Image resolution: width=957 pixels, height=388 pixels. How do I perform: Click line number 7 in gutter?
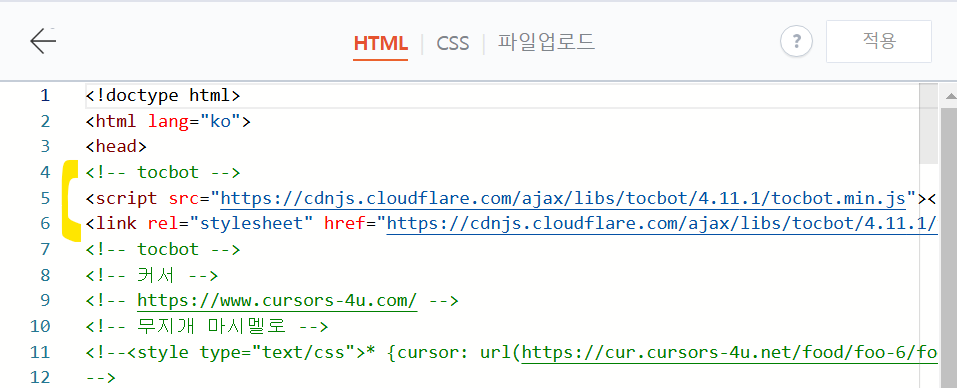tap(45, 250)
